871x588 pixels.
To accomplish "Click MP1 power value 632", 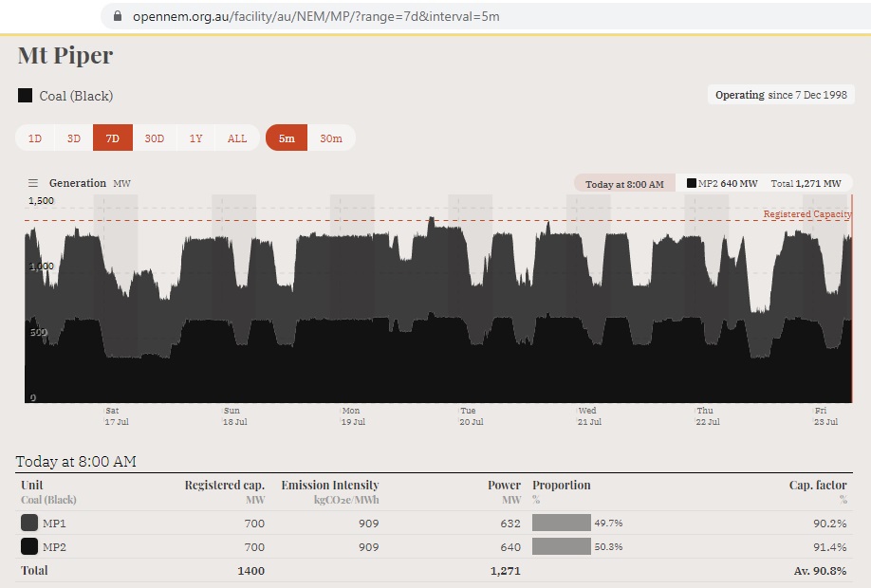I will coord(510,524).
